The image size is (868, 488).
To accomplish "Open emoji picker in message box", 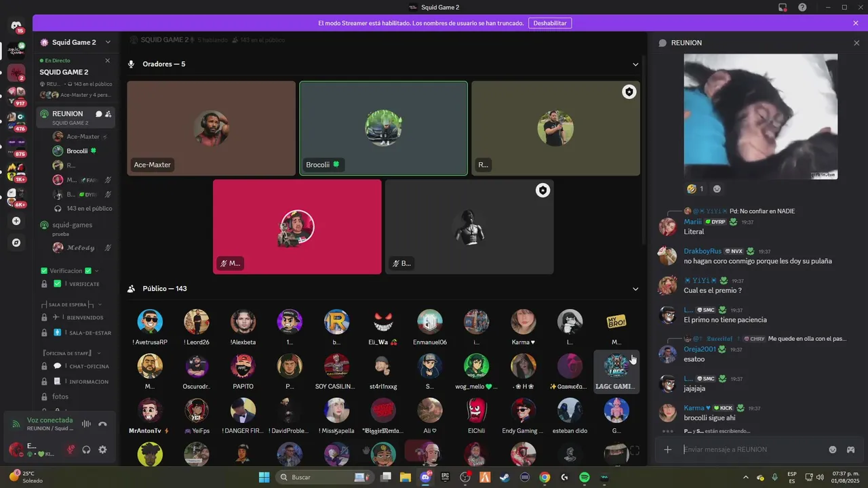I will pos(833,449).
